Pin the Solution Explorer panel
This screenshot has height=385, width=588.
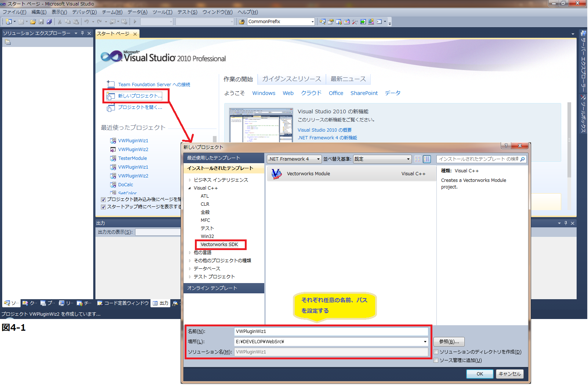pyautogui.click(x=83, y=33)
